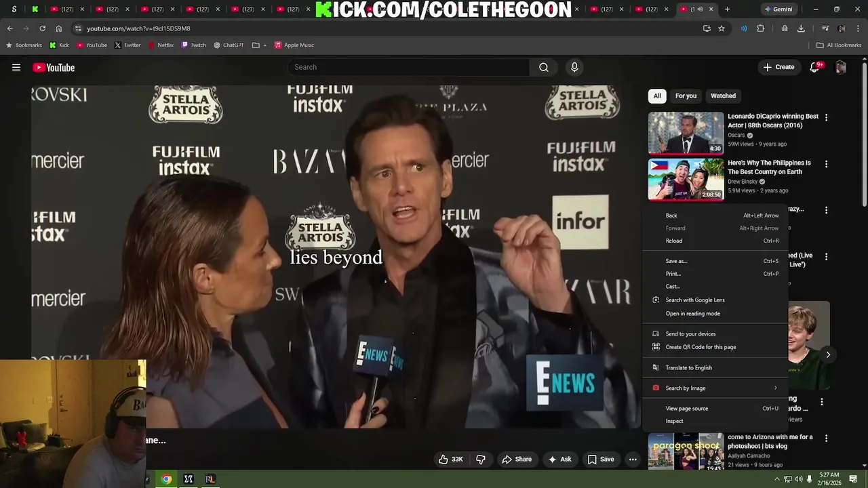
Task: Reload the page from toolbar
Action: (42, 28)
